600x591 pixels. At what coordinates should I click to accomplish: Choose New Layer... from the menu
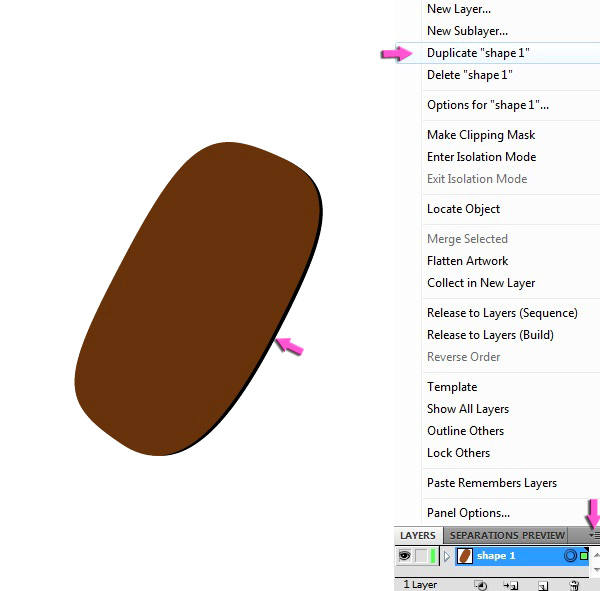coord(459,9)
